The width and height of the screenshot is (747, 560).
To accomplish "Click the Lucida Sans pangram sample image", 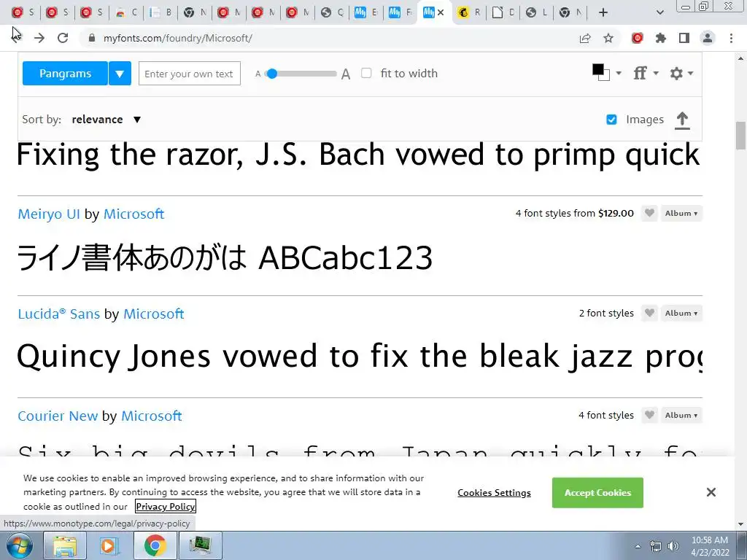I will click(360, 356).
